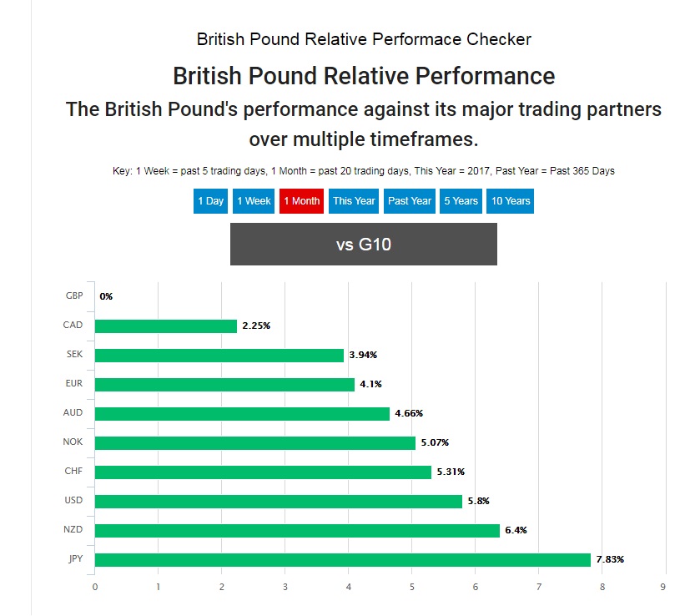Click the British Pound Relative Performance heading

pos(363,76)
